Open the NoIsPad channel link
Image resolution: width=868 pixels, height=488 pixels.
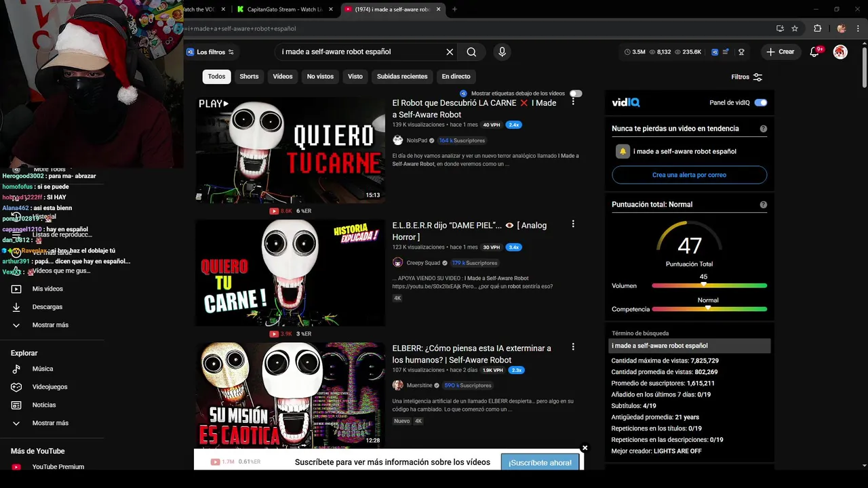(416, 140)
